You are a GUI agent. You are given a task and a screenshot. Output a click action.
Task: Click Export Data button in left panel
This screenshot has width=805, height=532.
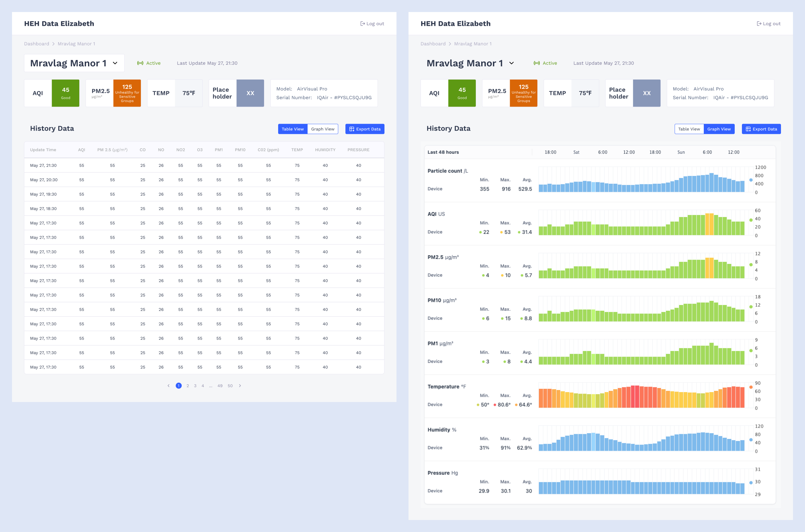coord(364,129)
